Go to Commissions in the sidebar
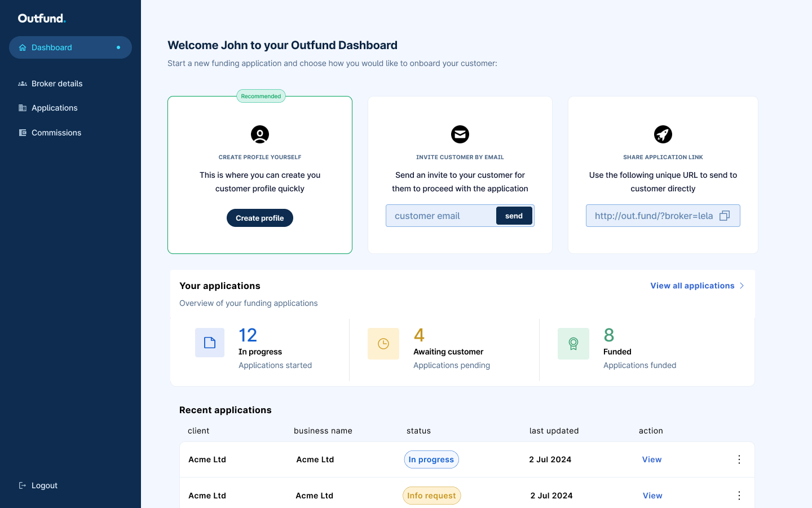 pyautogui.click(x=56, y=133)
